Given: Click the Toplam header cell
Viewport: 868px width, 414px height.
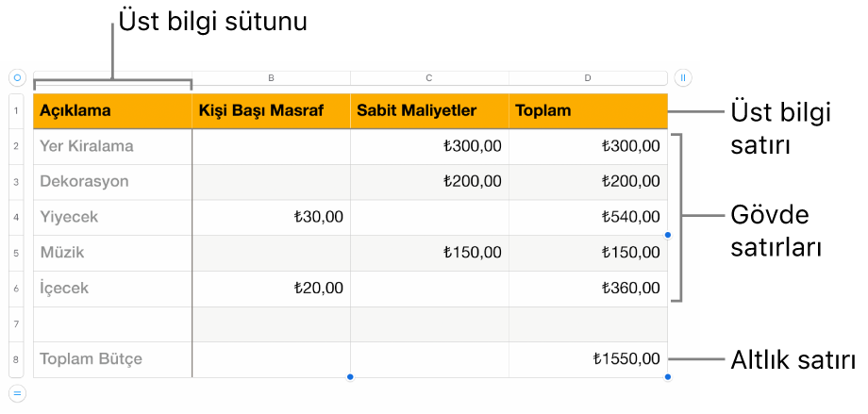Looking at the screenshot, I should (x=588, y=111).
